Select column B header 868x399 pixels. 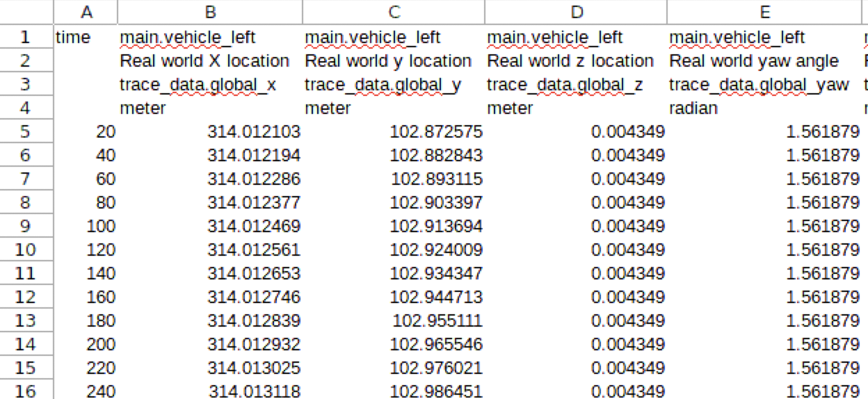click(210, 12)
